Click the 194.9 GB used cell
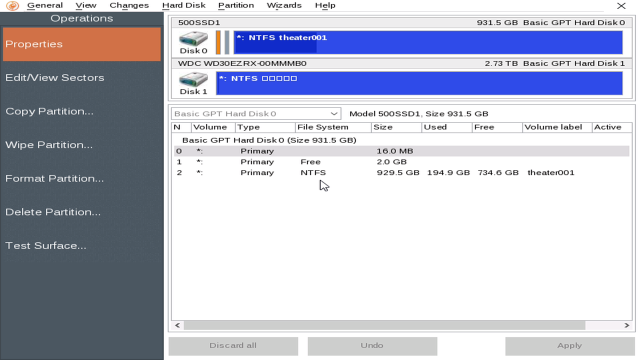This screenshot has height=360, width=640. coord(448,173)
